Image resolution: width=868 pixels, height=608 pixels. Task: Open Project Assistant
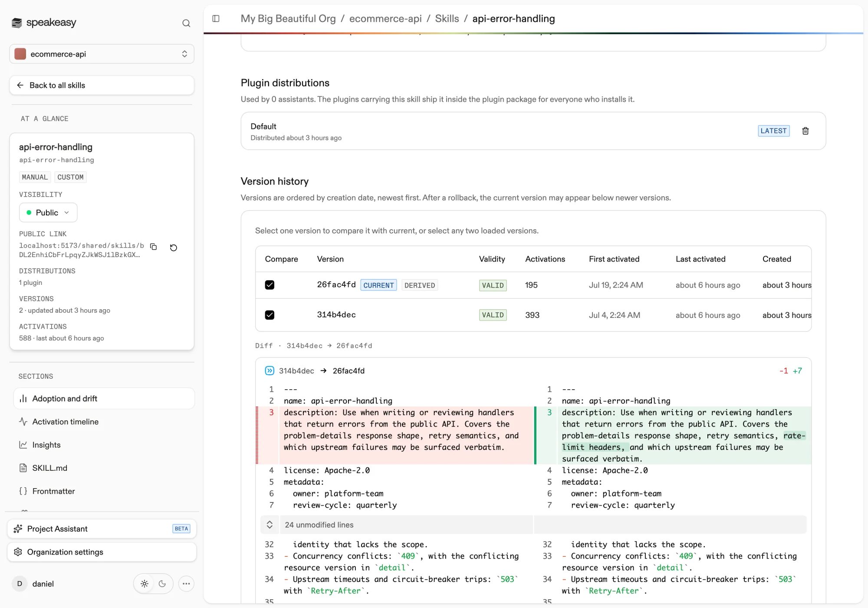coord(102,529)
